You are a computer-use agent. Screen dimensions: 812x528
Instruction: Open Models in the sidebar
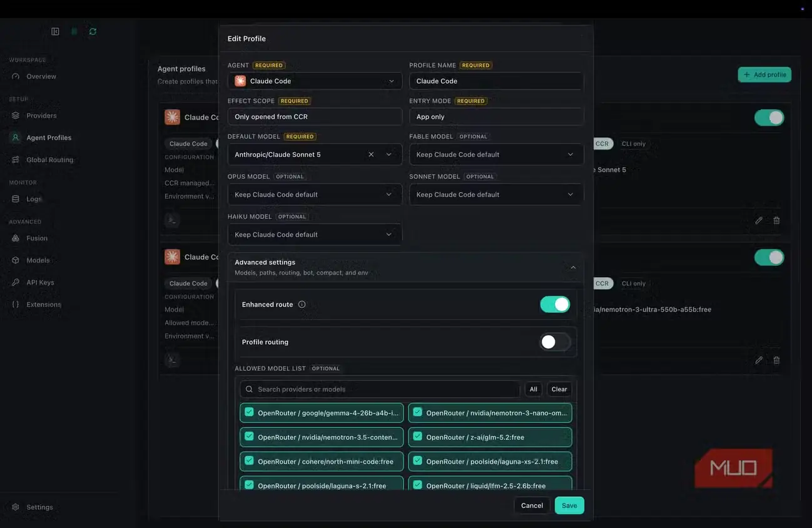click(x=38, y=260)
